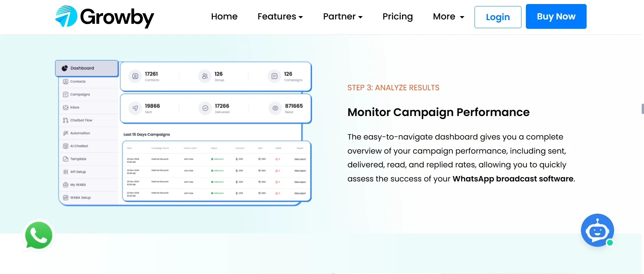Click the page vertical scrollbar thumb
The height and width of the screenshot is (274, 644).
coord(642,109)
